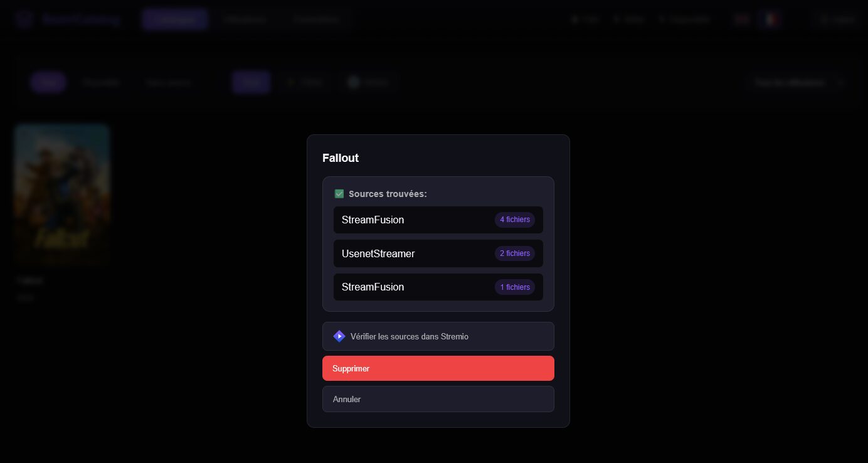The image size is (868, 463).
Task: Click the "1 fichiers" badge
Action: tap(514, 287)
